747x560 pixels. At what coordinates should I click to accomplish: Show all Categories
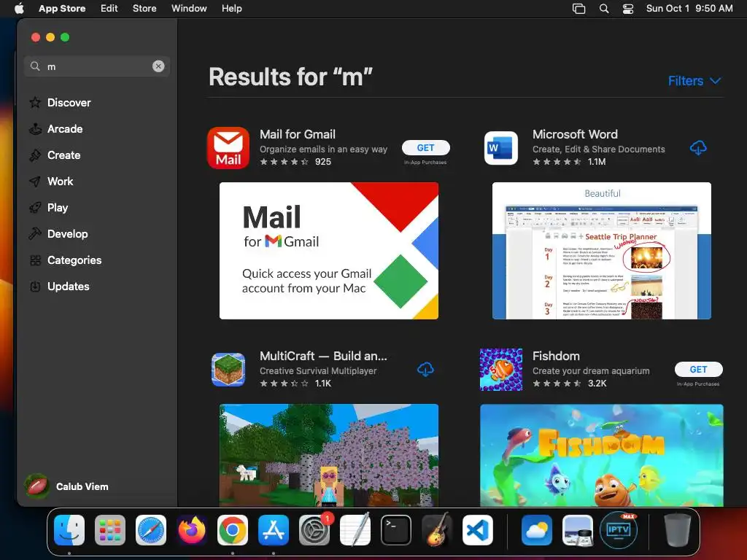click(74, 260)
